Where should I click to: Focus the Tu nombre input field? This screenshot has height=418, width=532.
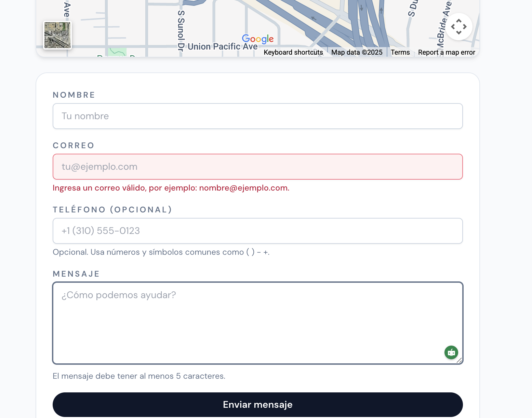point(257,116)
